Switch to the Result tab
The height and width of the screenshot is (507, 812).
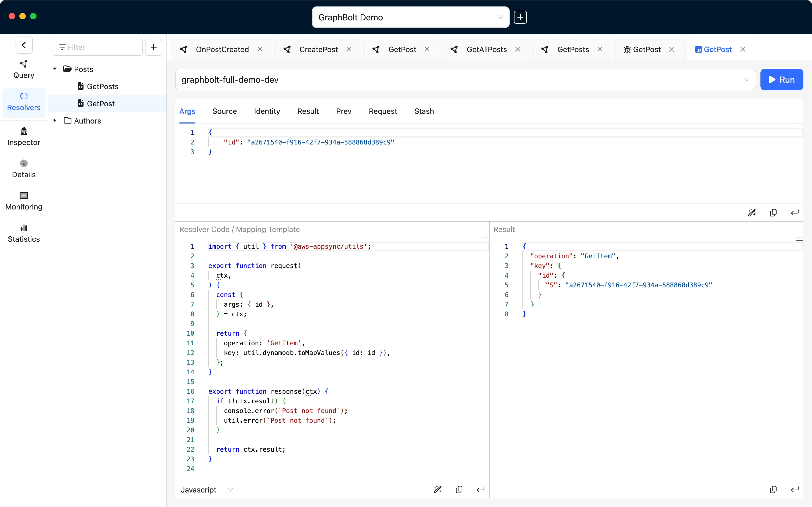point(308,111)
